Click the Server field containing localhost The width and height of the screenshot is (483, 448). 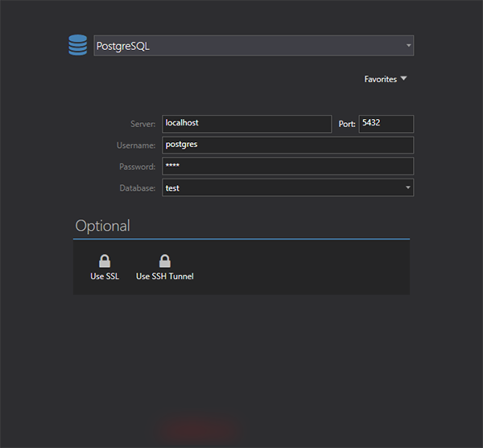click(247, 124)
